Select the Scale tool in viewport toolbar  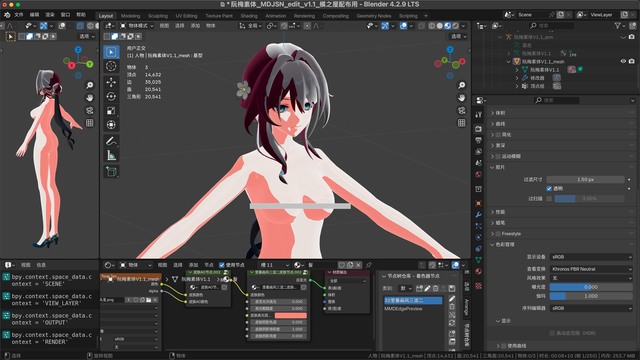tap(111, 111)
